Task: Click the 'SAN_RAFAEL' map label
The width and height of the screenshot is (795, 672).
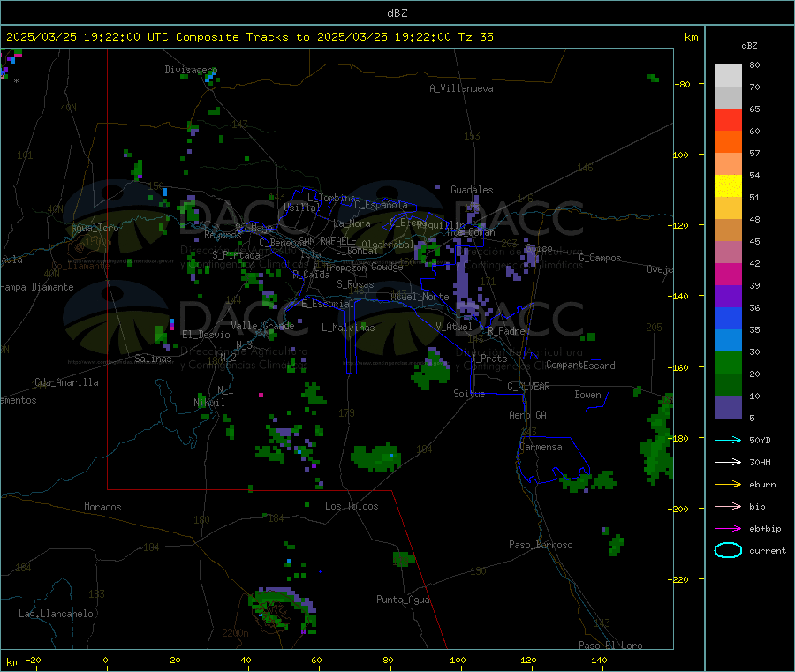Action: tap(323, 240)
